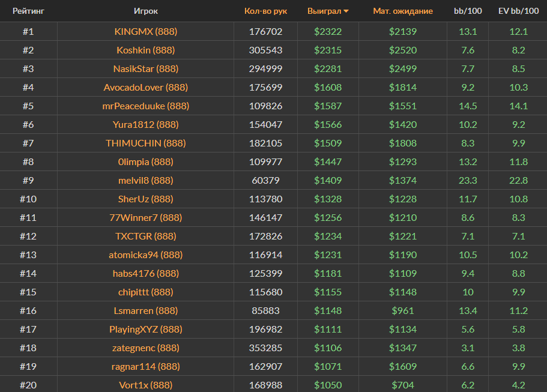
Task: Select player NasikStar (888)
Action: (x=146, y=68)
